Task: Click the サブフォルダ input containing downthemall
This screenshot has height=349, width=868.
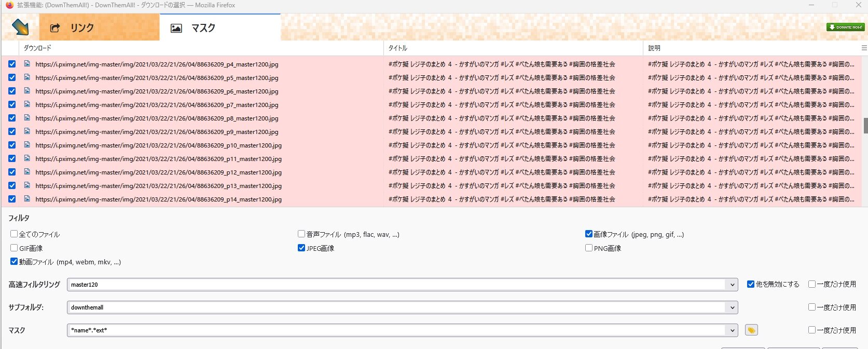Action: point(396,307)
